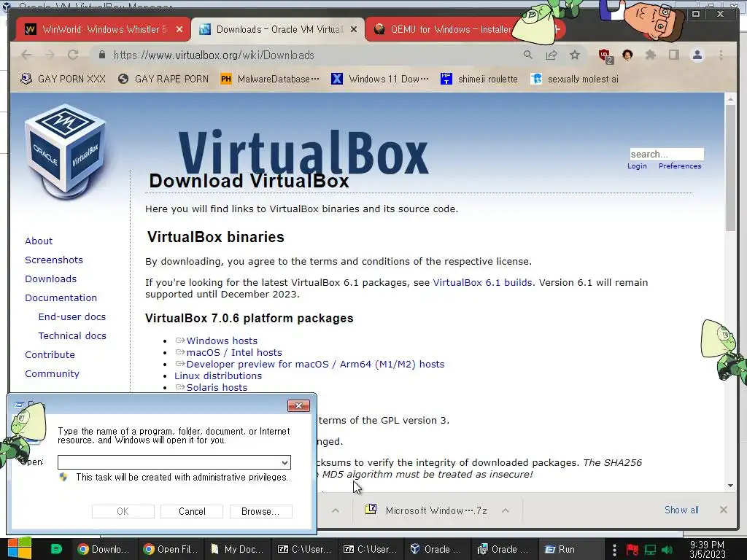747x560 pixels.
Task: Open the Linux distributions link
Action: [218, 376]
